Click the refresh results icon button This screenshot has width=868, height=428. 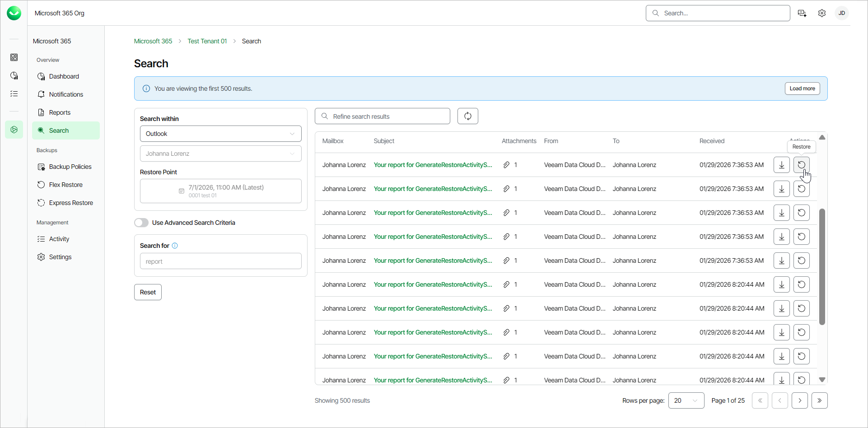[468, 116]
